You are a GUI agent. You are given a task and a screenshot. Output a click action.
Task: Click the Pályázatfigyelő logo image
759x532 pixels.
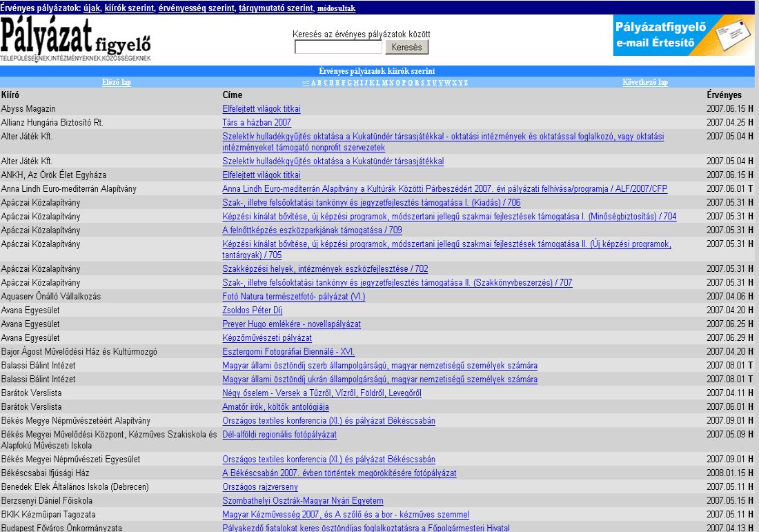[75, 40]
